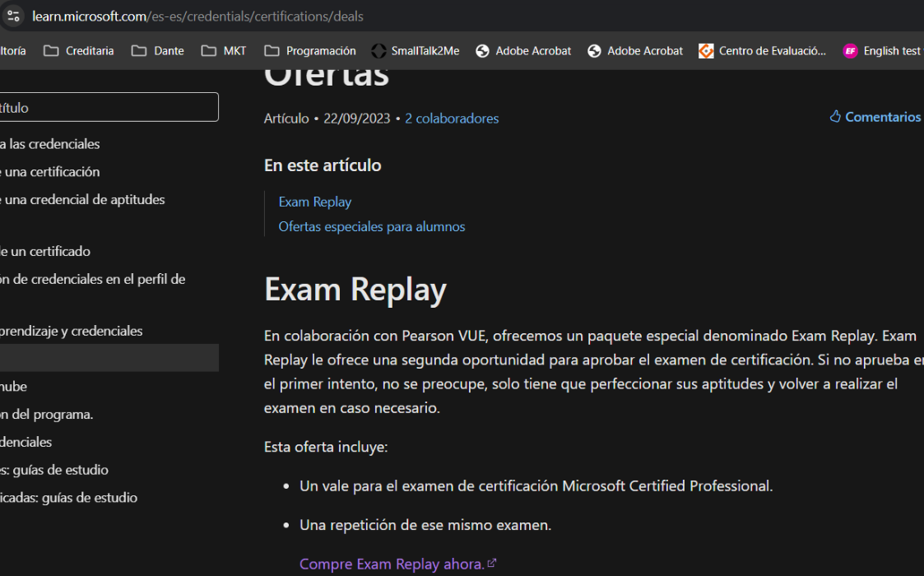Select the highlighted current sidebar item
Viewport: 924px width, 576px height.
(x=109, y=358)
